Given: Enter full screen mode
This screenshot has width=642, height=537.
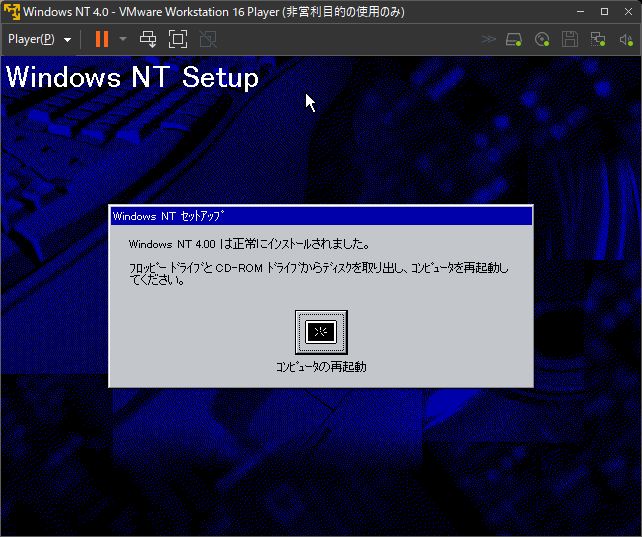Looking at the screenshot, I should [178, 39].
